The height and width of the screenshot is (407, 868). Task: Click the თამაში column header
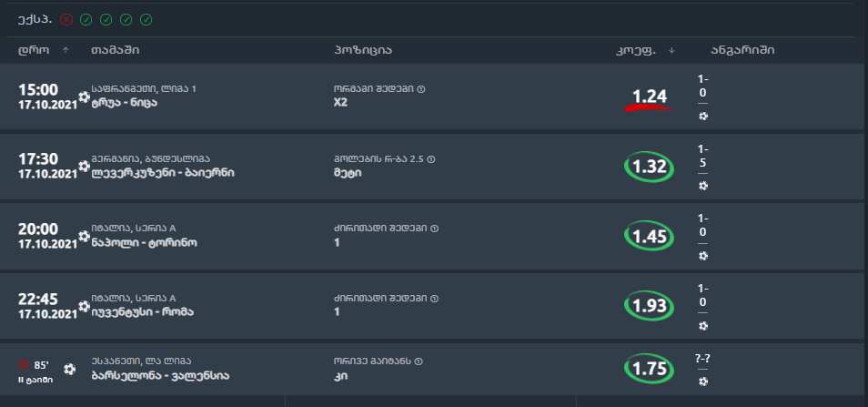pyautogui.click(x=115, y=50)
